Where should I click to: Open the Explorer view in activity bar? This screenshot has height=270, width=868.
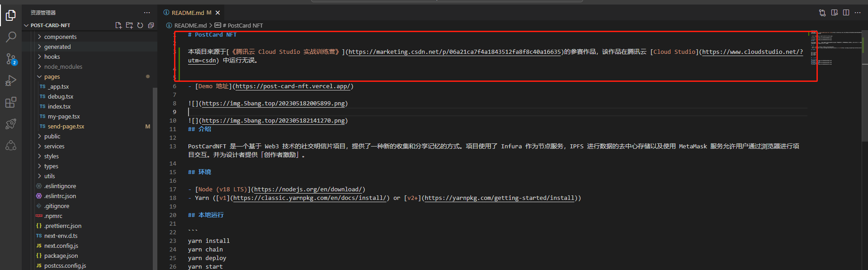(11, 16)
